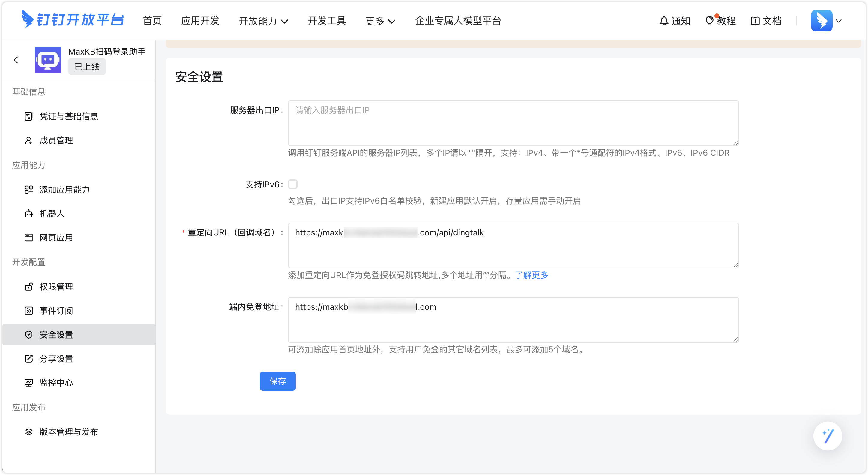Open the 了解更多 link

531,275
